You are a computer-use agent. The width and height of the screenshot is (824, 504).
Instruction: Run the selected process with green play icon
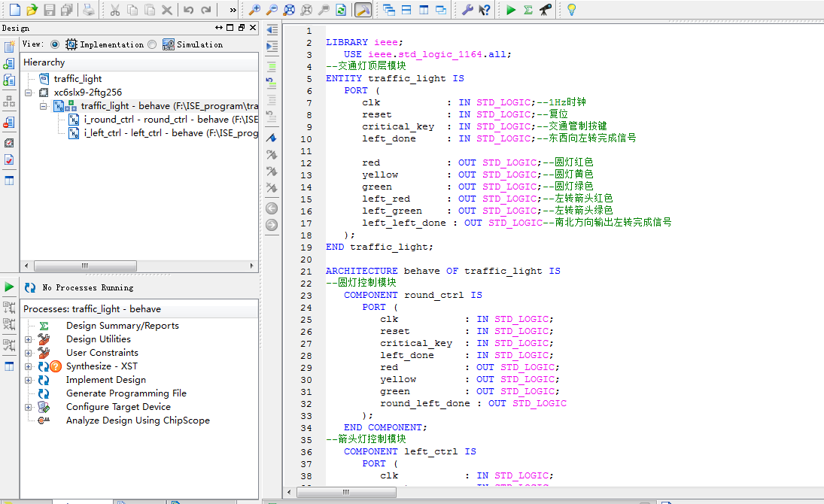tap(511, 10)
